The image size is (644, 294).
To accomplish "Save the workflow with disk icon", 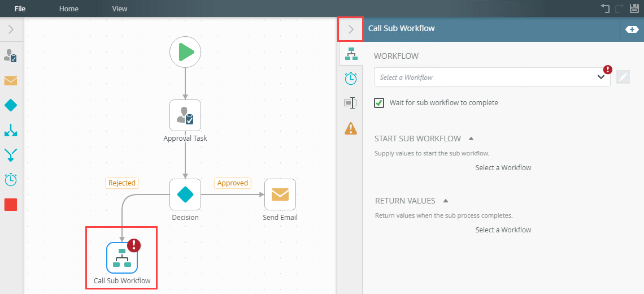I will coord(634,8).
